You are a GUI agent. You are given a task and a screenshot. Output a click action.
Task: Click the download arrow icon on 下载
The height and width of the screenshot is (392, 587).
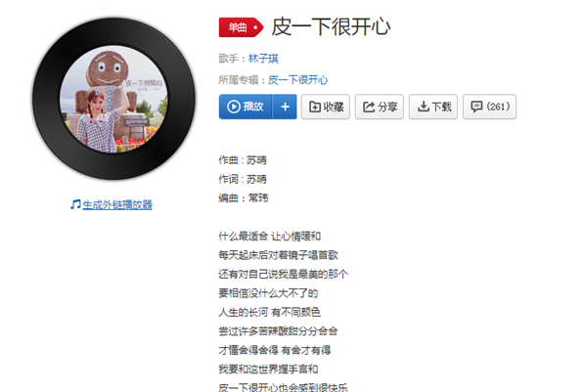pos(423,107)
